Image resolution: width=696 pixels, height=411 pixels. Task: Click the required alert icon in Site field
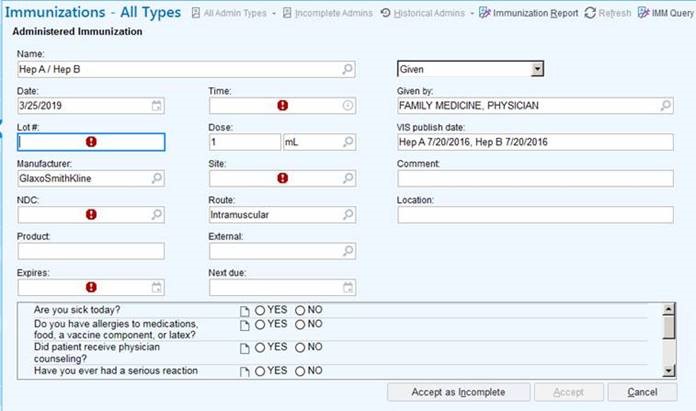282,178
